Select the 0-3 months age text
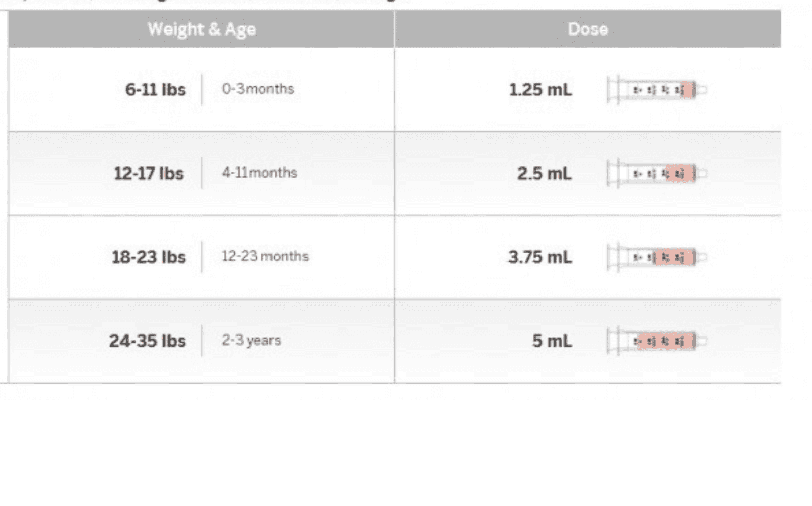The image size is (812, 506). [x=258, y=89]
